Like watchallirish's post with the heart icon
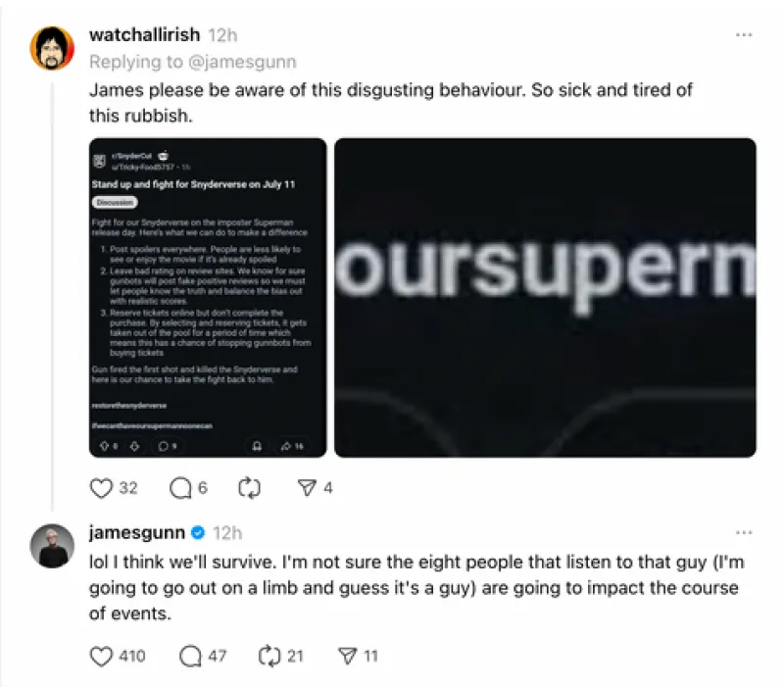The height and width of the screenshot is (687, 784). pyautogui.click(x=101, y=487)
